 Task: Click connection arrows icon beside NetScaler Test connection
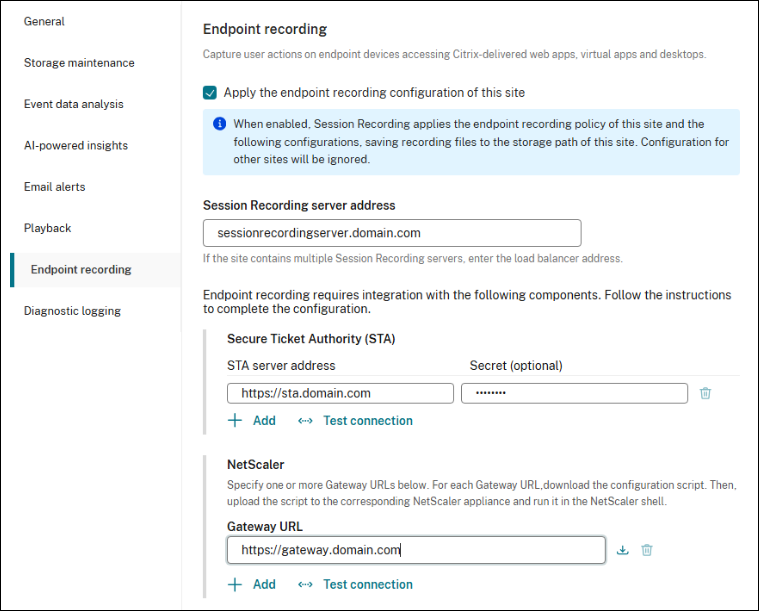tap(305, 584)
